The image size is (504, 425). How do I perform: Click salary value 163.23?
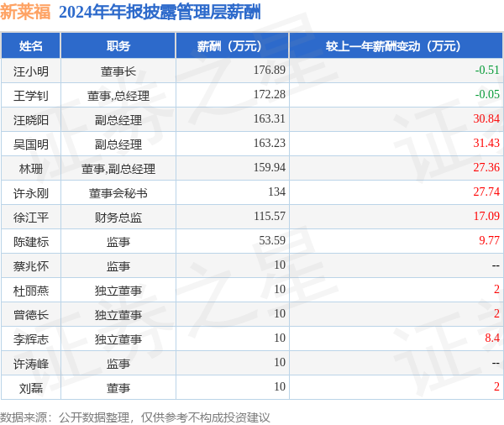click(270, 143)
